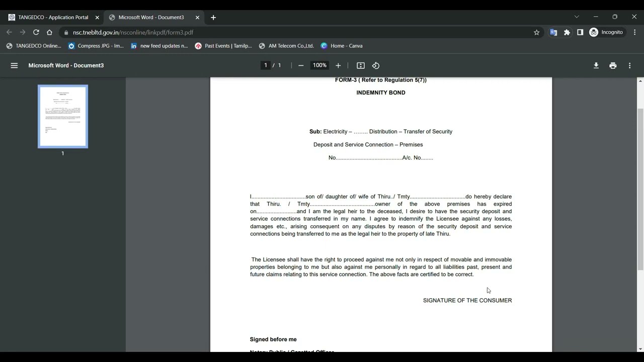Click the scrollbar up arrow
This screenshot has height=362, width=644.
[x=640, y=81]
